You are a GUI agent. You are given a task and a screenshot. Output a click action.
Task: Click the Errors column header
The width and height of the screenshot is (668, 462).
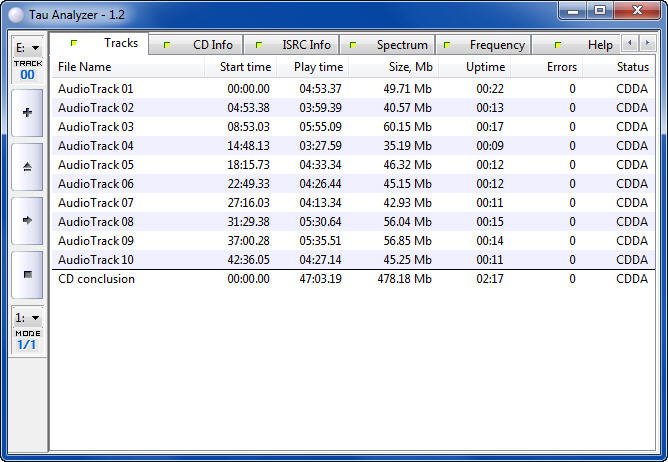(546, 67)
